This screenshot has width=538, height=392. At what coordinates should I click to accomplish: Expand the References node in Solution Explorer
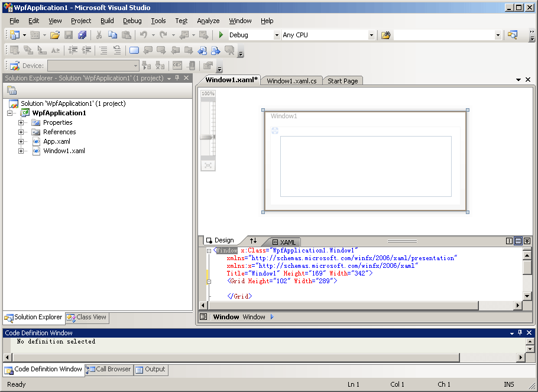coord(21,132)
